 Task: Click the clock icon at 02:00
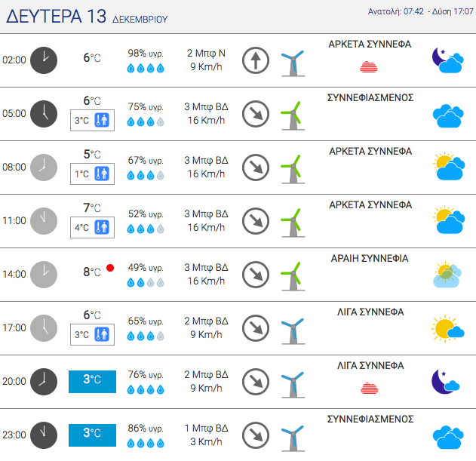point(44,60)
